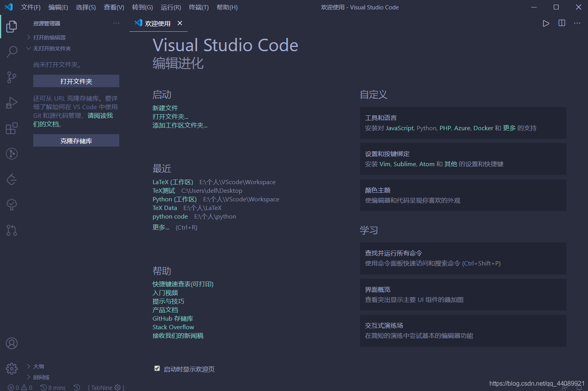Open 提示与技巧 help link

point(168,301)
